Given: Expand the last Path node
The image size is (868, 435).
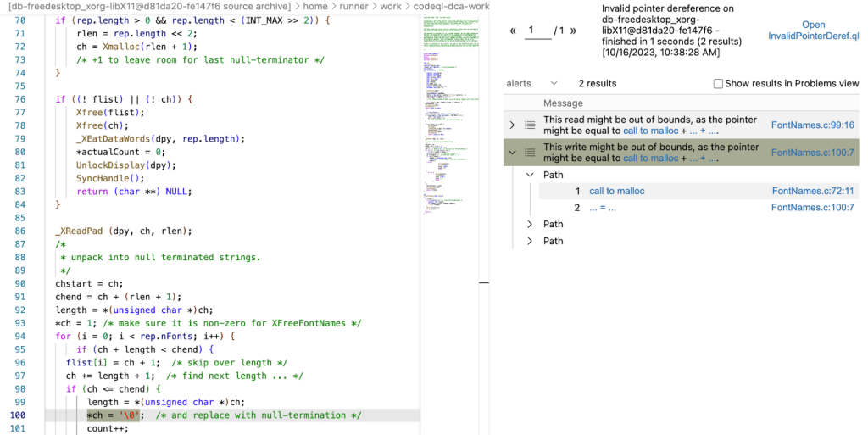Looking at the screenshot, I should (x=530, y=242).
